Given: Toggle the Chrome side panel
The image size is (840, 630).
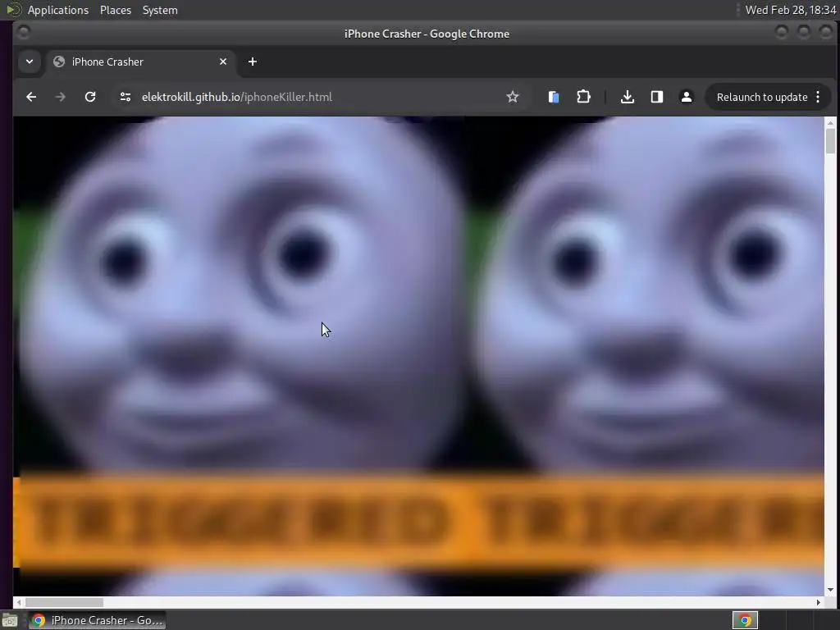Looking at the screenshot, I should pos(657,97).
